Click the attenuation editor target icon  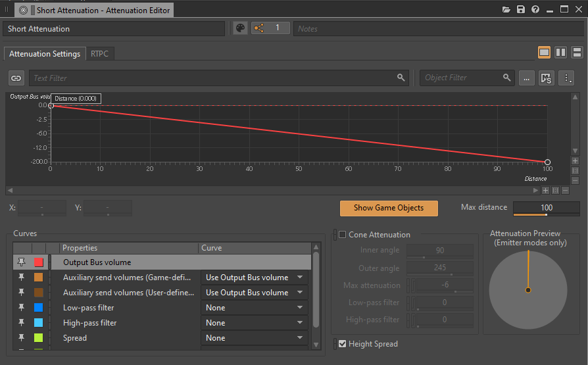click(23, 10)
